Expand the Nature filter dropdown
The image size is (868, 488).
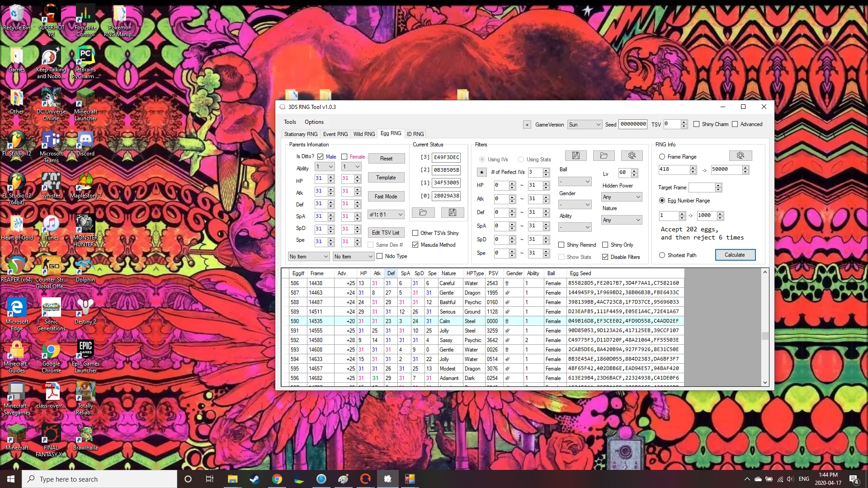(622, 220)
